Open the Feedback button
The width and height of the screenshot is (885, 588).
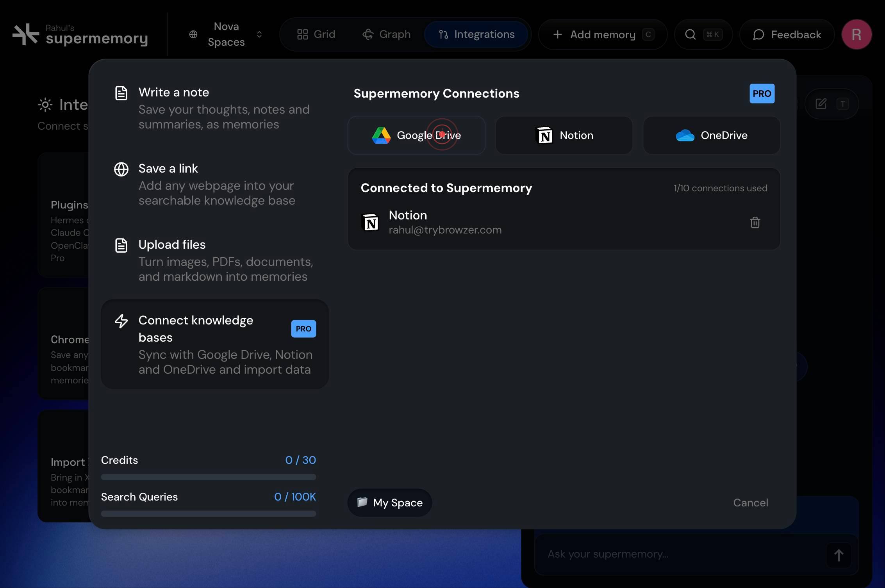[x=787, y=34]
